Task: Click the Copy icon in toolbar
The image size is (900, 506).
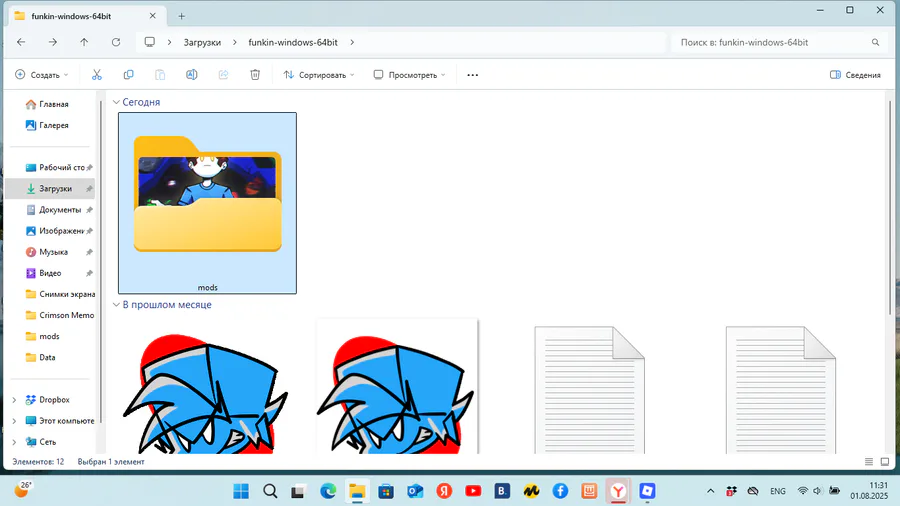Action: [129, 75]
